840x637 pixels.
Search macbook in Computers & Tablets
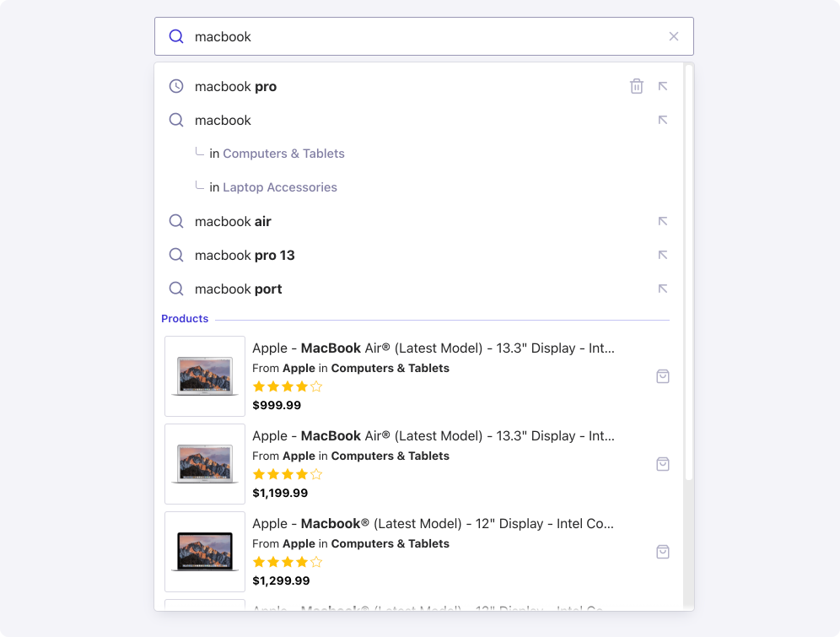click(x=283, y=154)
